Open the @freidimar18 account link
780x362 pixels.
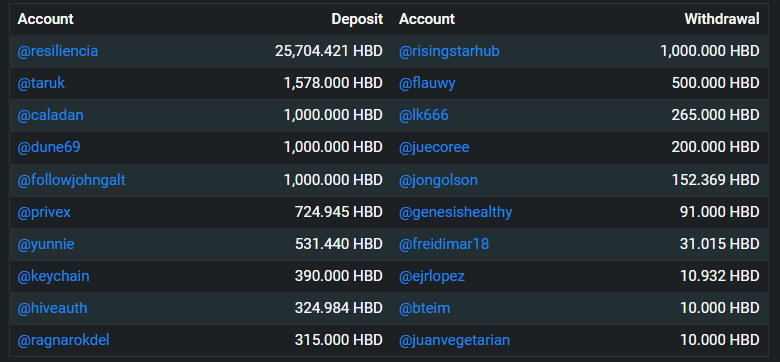[444, 244]
